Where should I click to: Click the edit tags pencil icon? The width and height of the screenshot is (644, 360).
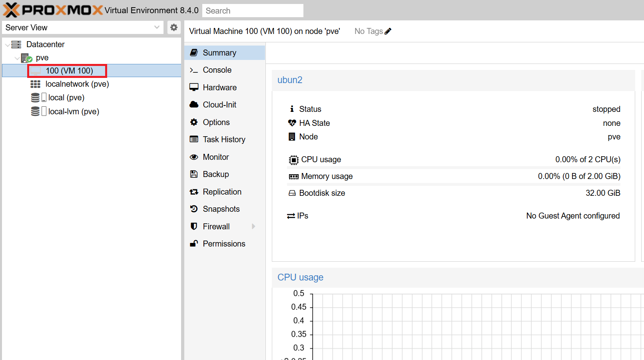point(388,31)
